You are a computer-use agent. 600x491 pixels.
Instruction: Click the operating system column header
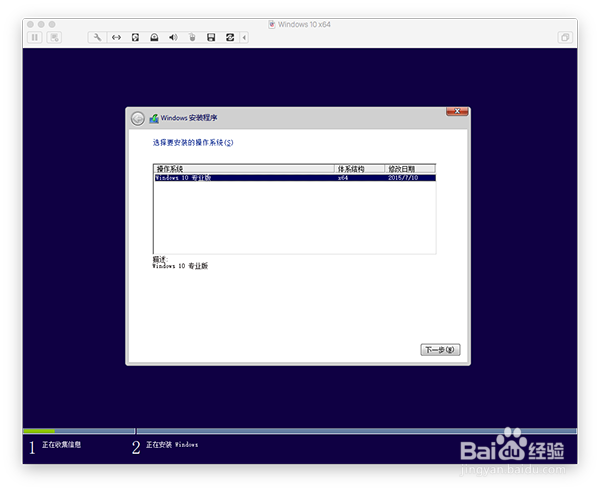click(x=244, y=169)
